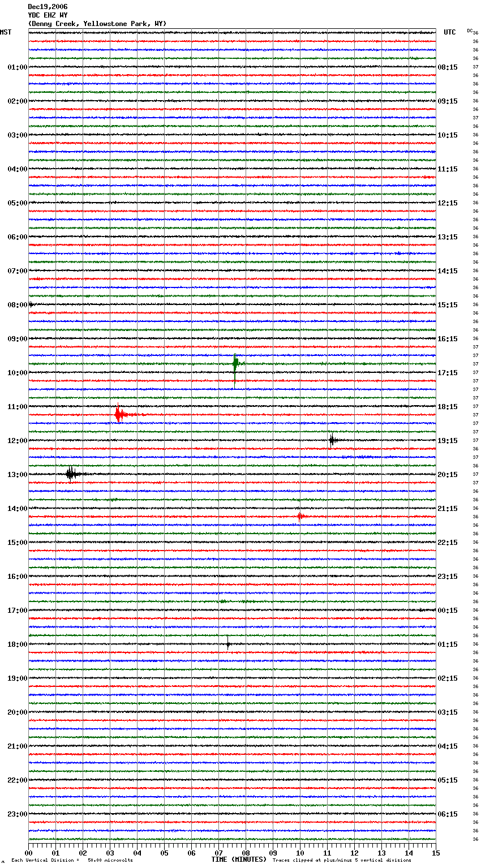The height and width of the screenshot is (868, 481).
Task: Select the YDC EHZ WY station code
Action: click(x=48, y=15)
